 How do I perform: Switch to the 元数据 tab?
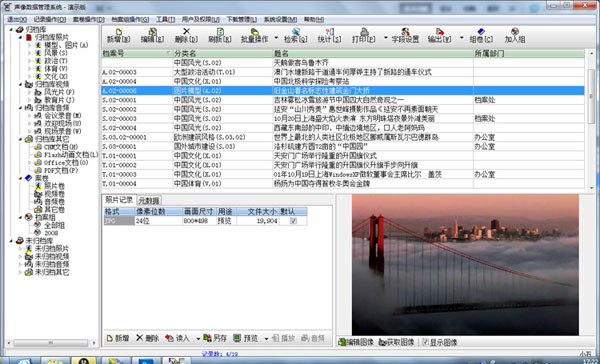point(149,200)
